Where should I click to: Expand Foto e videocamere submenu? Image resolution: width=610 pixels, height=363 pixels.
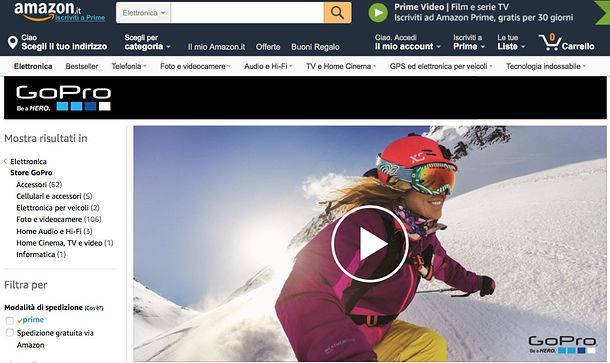click(x=195, y=67)
